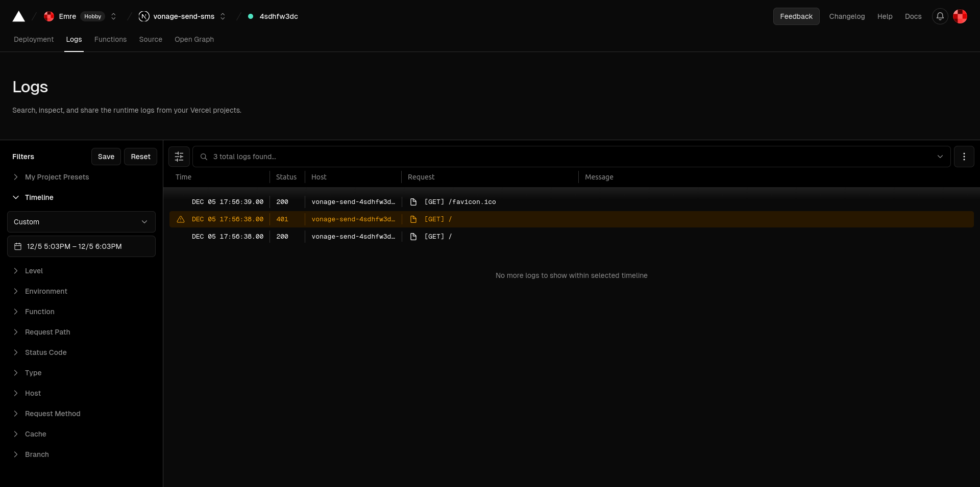Image resolution: width=980 pixels, height=487 pixels.
Task: Click the magnifier icon in the search bar
Action: 204,157
